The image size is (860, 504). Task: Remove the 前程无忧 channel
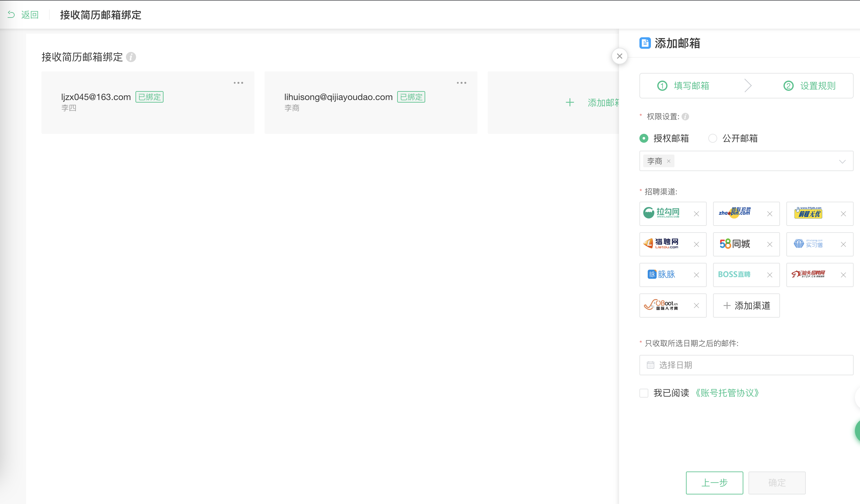click(843, 214)
